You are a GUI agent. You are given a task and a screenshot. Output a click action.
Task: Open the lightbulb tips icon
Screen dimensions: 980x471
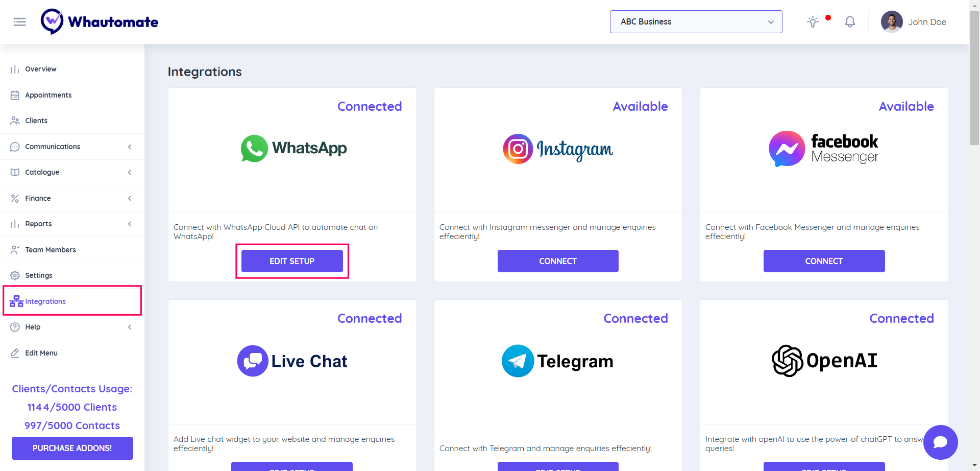(x=813, y=22)
